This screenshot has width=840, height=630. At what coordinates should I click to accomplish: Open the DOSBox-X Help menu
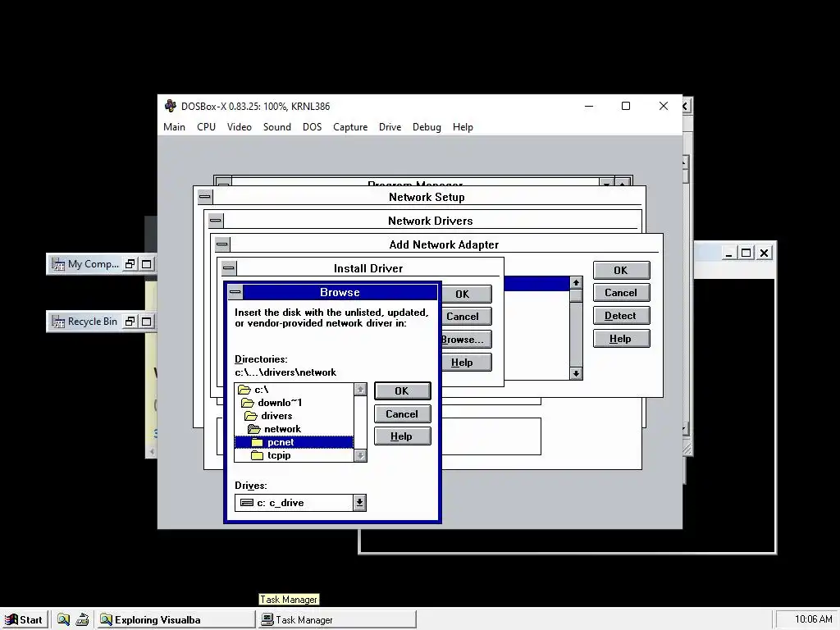pos(463,127)
